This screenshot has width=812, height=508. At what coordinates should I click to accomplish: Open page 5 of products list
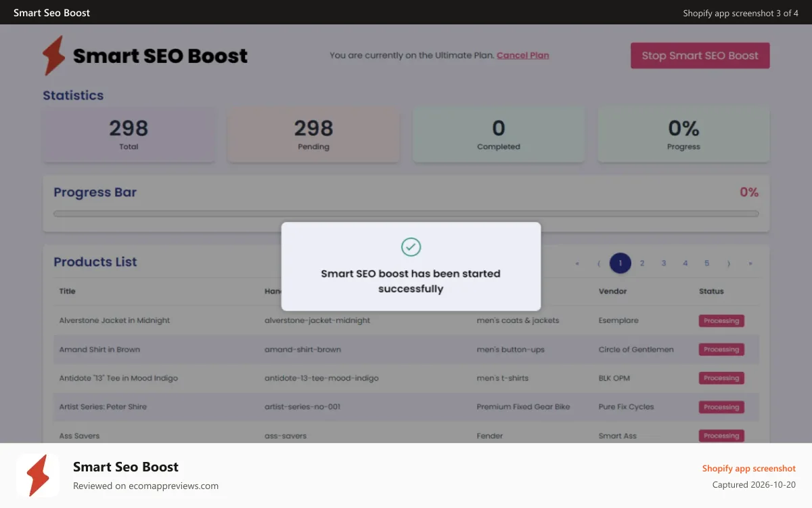click(707, 263)
